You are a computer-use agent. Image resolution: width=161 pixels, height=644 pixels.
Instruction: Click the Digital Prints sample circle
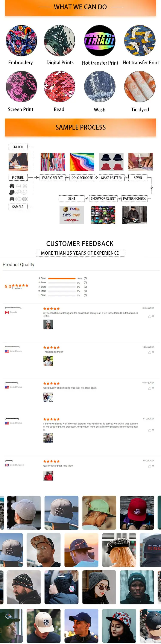point(59,41)
